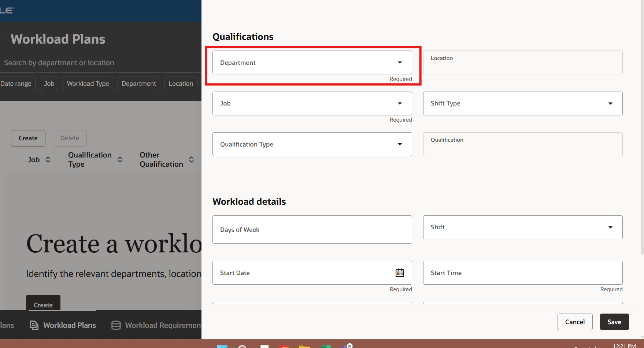Click the Workload Plans document icon

[34, 325]
